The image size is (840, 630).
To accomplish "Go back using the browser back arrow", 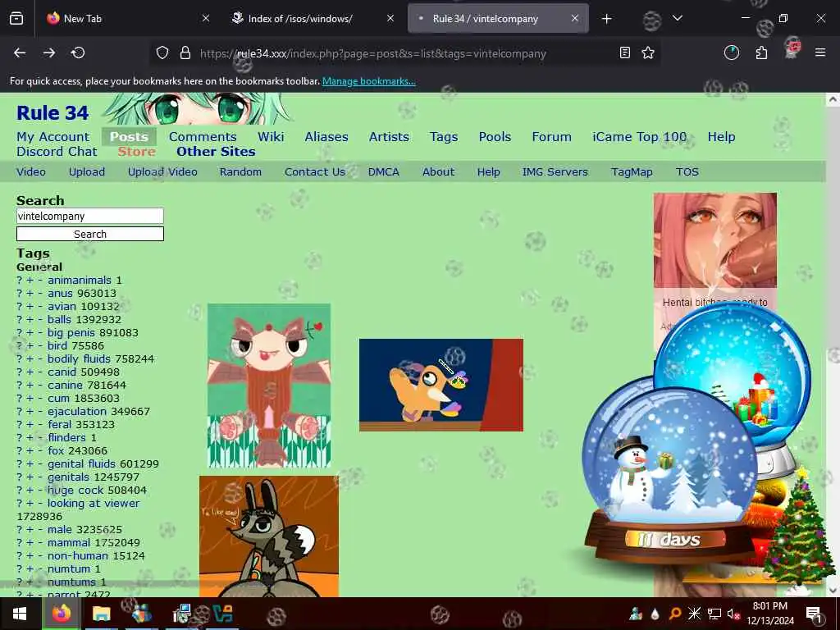I will (20, 52).
